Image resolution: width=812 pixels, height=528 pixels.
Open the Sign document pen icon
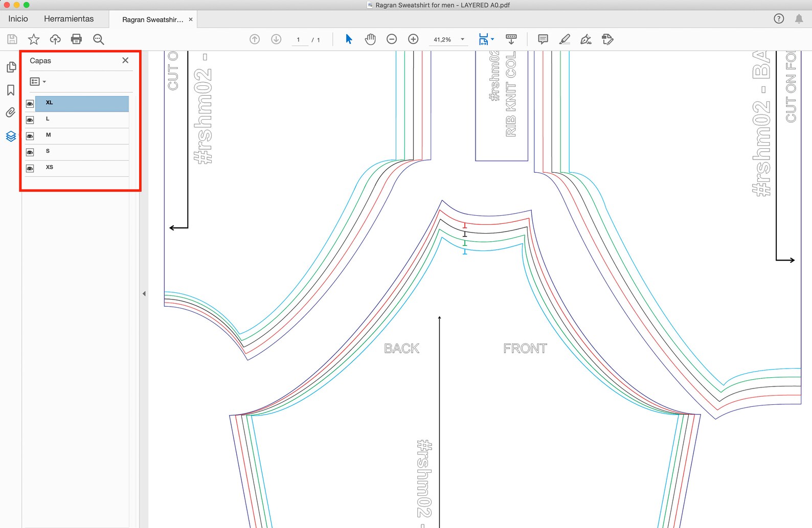[586, 39]
